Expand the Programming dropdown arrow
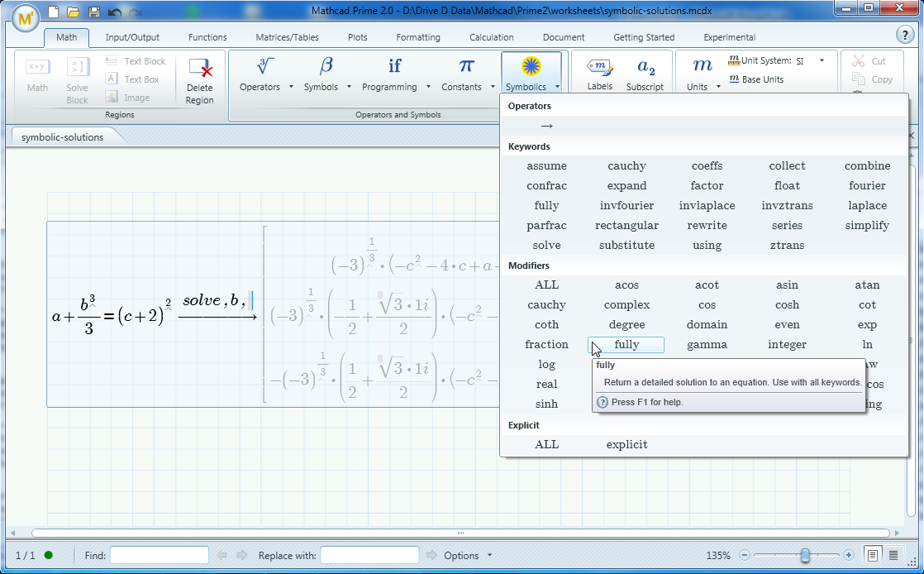 click(x=428, y=87)
